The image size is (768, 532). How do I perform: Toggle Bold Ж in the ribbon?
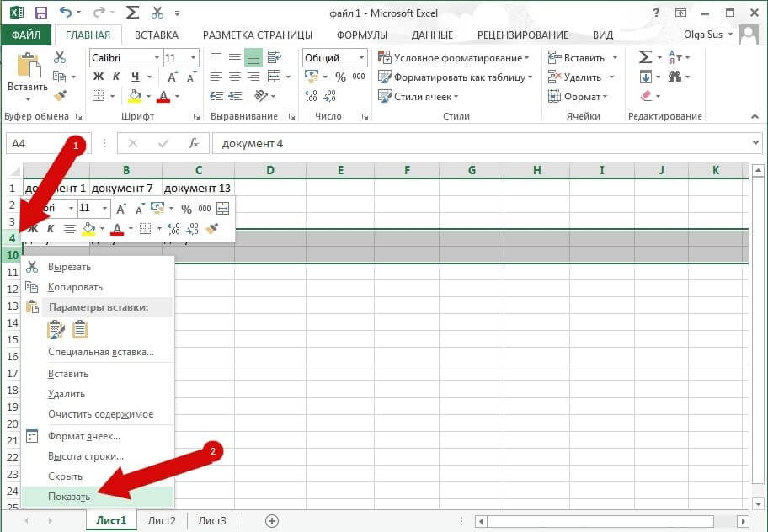[98, 77]
